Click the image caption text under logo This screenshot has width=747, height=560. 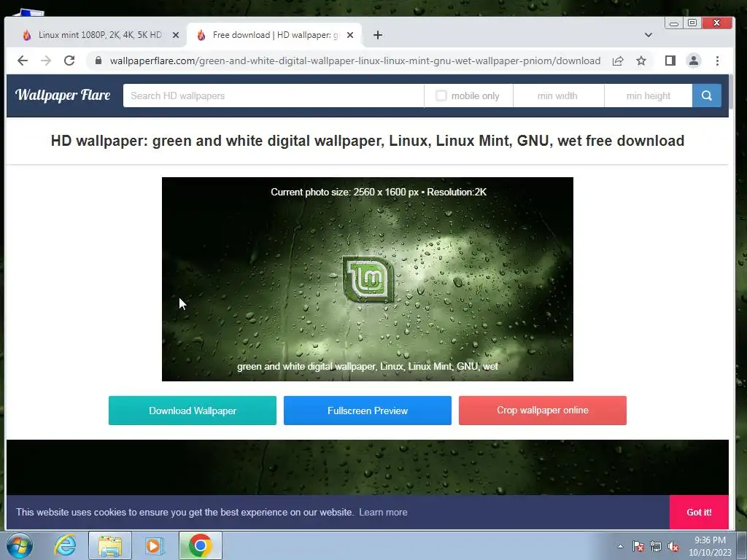point(368,366)
